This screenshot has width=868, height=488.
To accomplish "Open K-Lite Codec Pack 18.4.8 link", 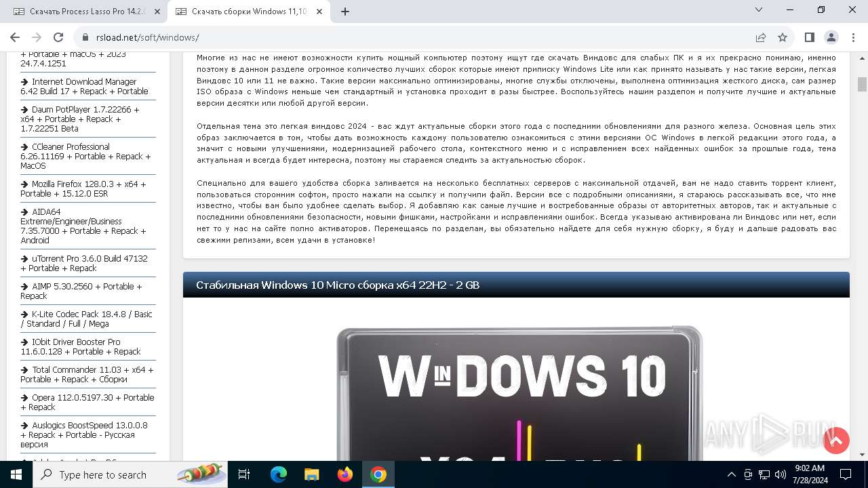I will coord(86,319).
